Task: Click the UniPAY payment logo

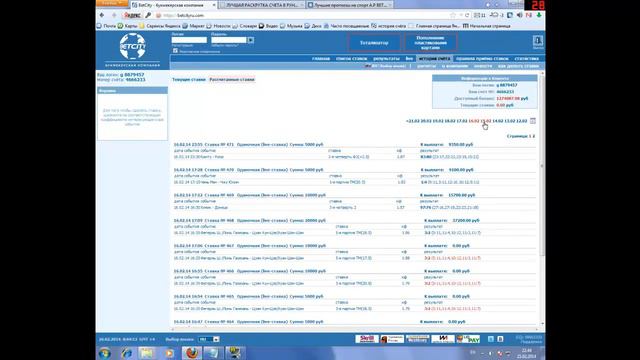Action: tap(468, 339)
